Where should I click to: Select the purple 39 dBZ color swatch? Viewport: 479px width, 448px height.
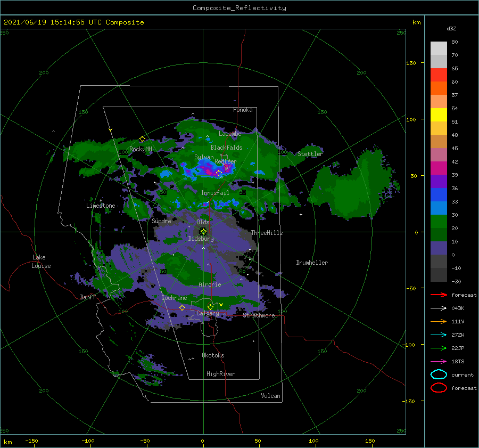click(x=439, y=181)
